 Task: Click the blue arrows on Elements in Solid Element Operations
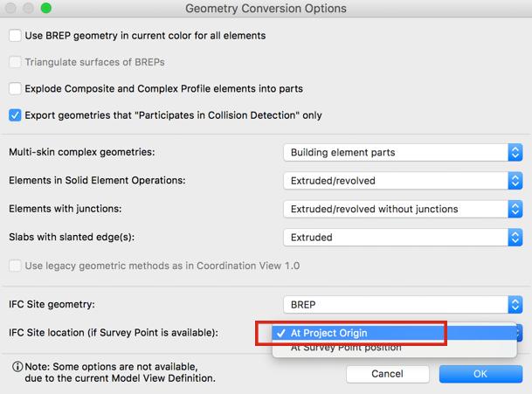pos(515,181)
